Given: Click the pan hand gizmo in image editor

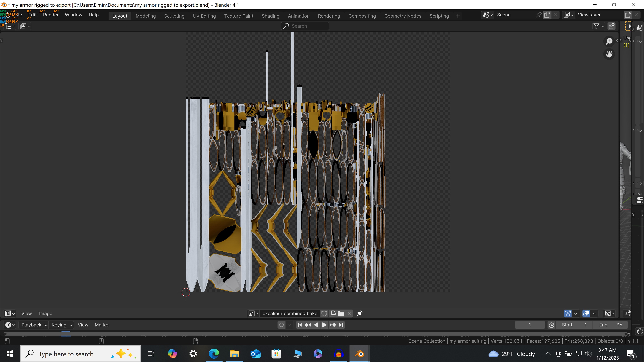Looking at the screenshot, I should (x=609, y=54).
